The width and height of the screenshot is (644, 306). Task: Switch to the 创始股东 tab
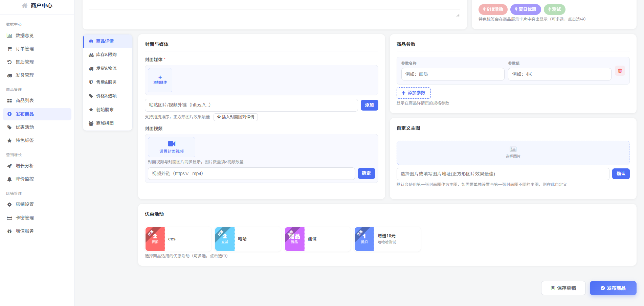coord(108,110)
